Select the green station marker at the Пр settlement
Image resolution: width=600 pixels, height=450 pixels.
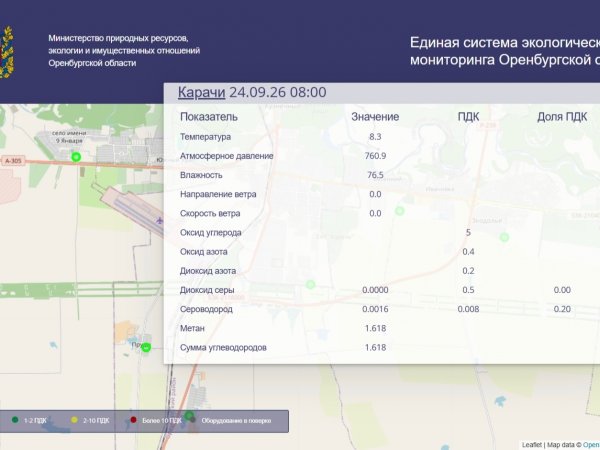(x=146, y=347)
